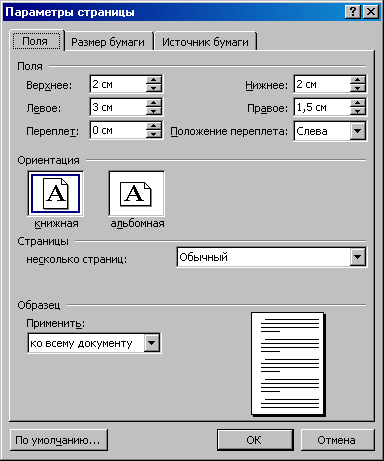Increase the Верхнее margin with up arrow
Screen dimensions: 384x461
coord(154,80)
